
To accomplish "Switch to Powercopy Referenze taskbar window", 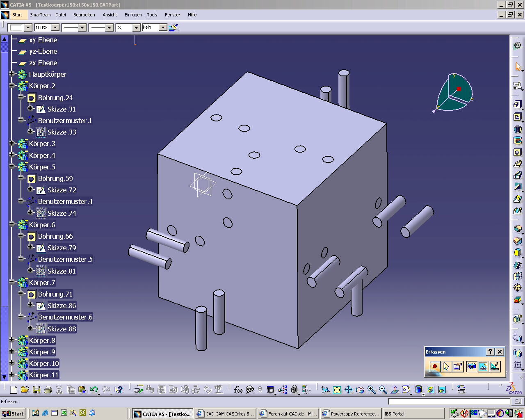I will 351,413.
